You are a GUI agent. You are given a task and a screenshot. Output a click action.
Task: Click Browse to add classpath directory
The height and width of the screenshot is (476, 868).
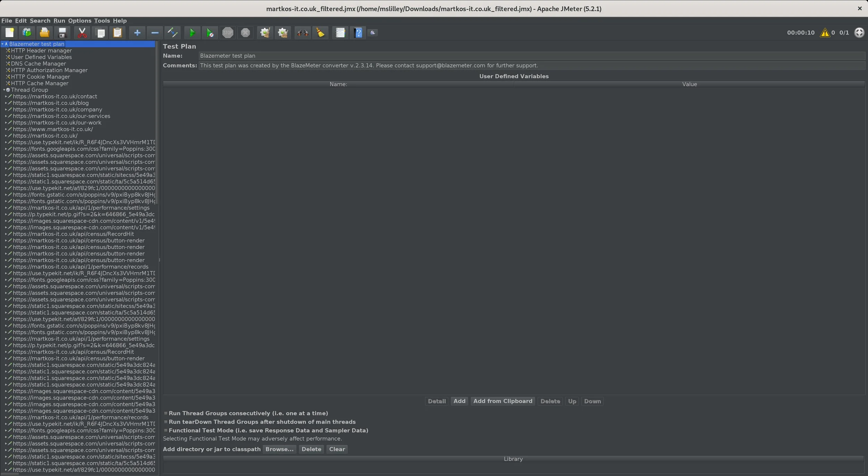(279, 449)
